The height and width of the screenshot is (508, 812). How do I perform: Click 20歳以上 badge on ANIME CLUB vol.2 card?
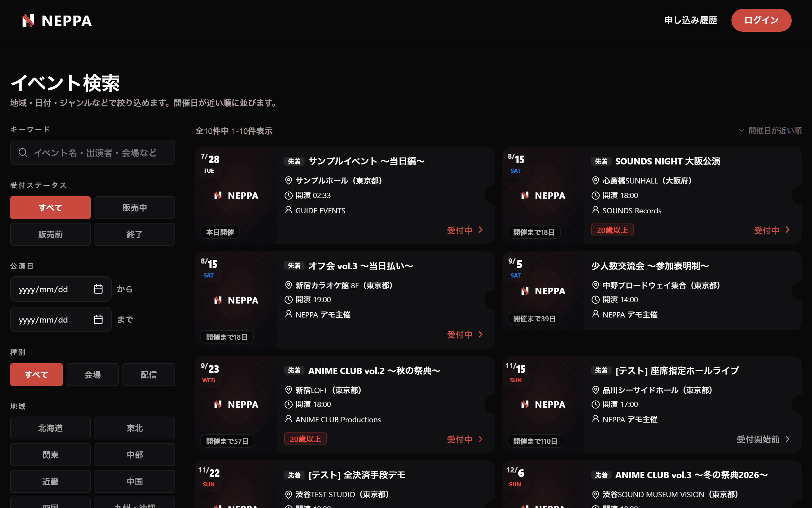click(305, 439)
